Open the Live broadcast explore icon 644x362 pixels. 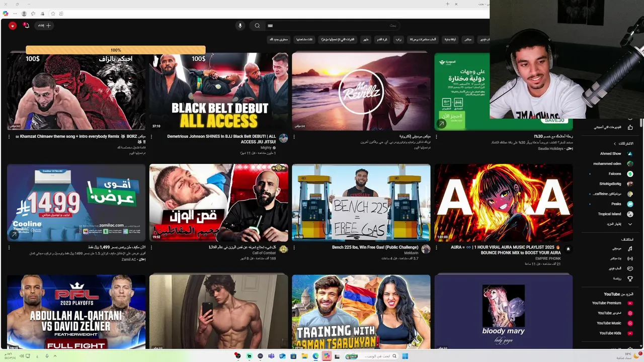(630, 258)
